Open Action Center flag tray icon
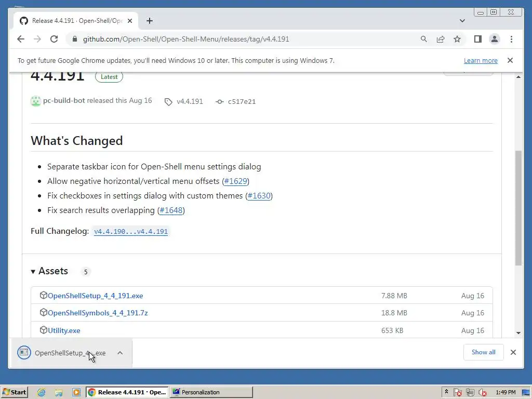The width and height of the screenshot is (532, 399). [x=457, y=393]
